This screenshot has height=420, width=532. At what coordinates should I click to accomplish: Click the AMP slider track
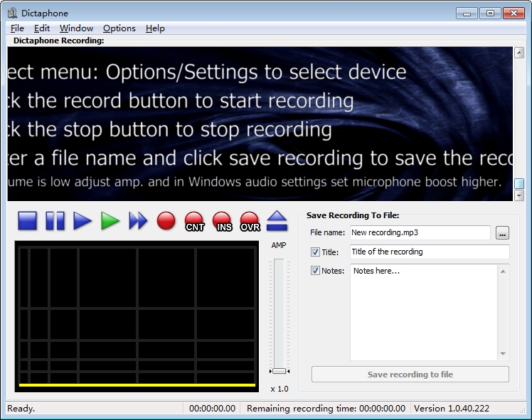279,313
